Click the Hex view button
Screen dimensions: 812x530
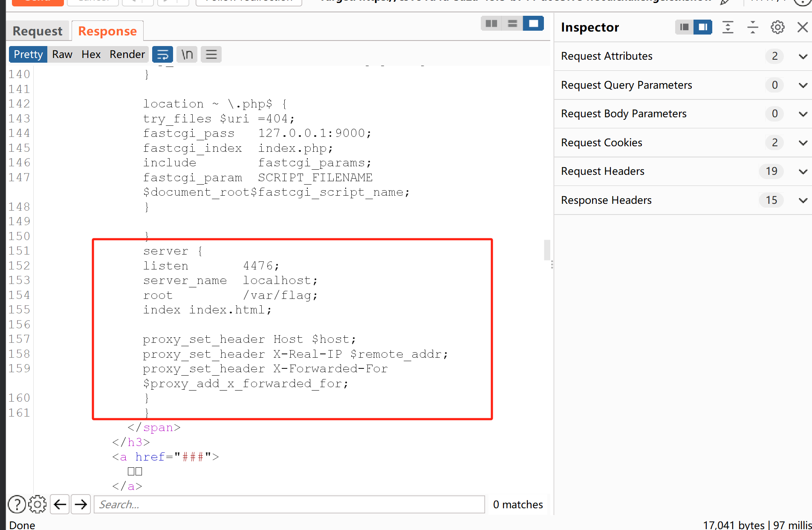coord(91,55)
